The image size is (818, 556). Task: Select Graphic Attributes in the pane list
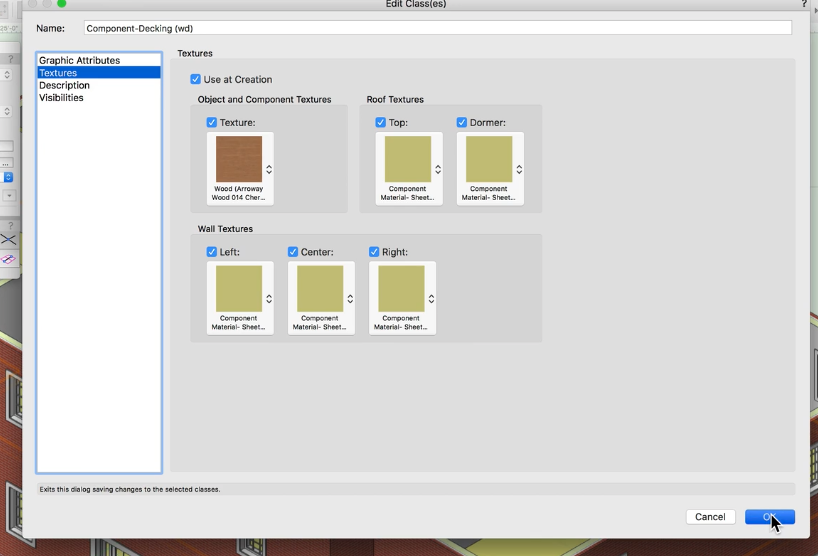click(79, 61)
